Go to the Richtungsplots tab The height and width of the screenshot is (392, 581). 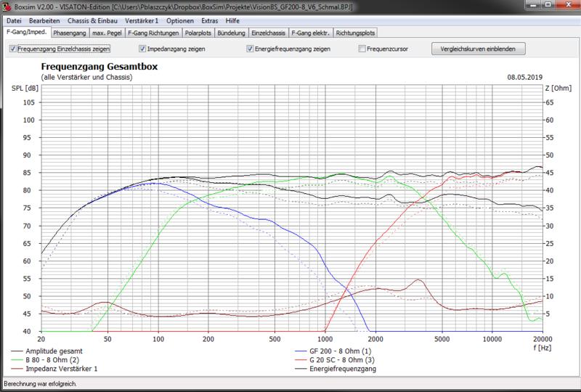[356, 33]
